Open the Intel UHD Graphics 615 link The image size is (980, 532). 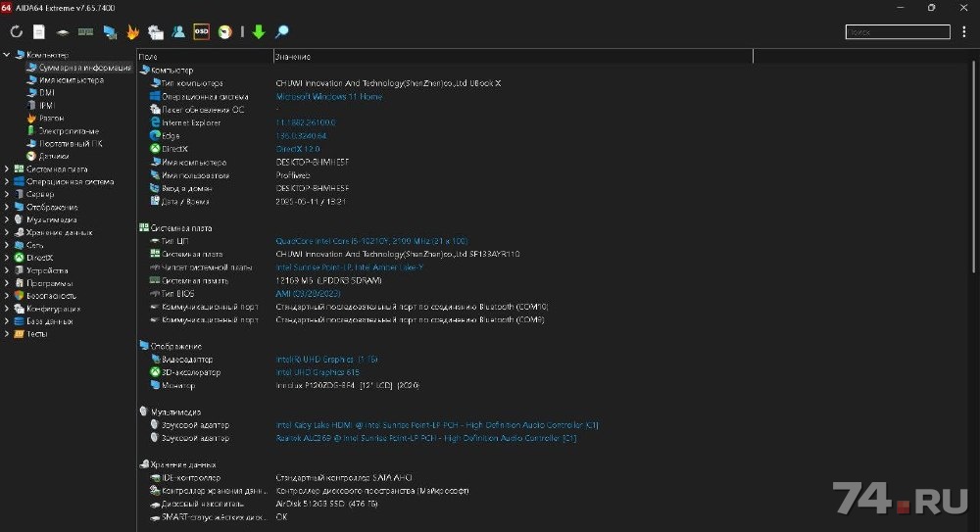(318, 372)
